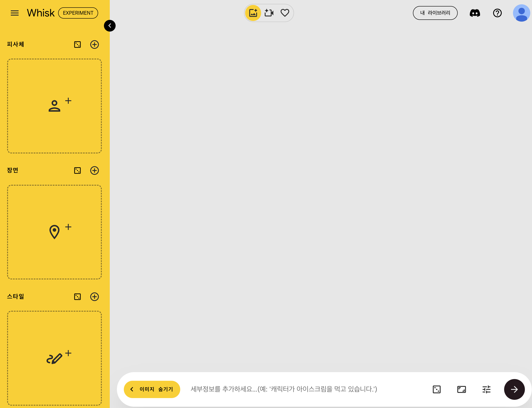This screenshot has width=532, height=408.
Task: Open the hamburger menu
Action: coord(14,13)
